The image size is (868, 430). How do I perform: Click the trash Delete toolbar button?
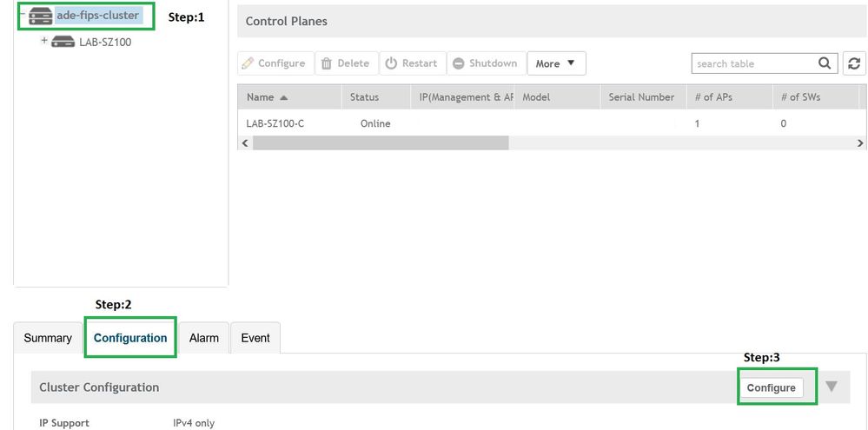coord(345,63)
